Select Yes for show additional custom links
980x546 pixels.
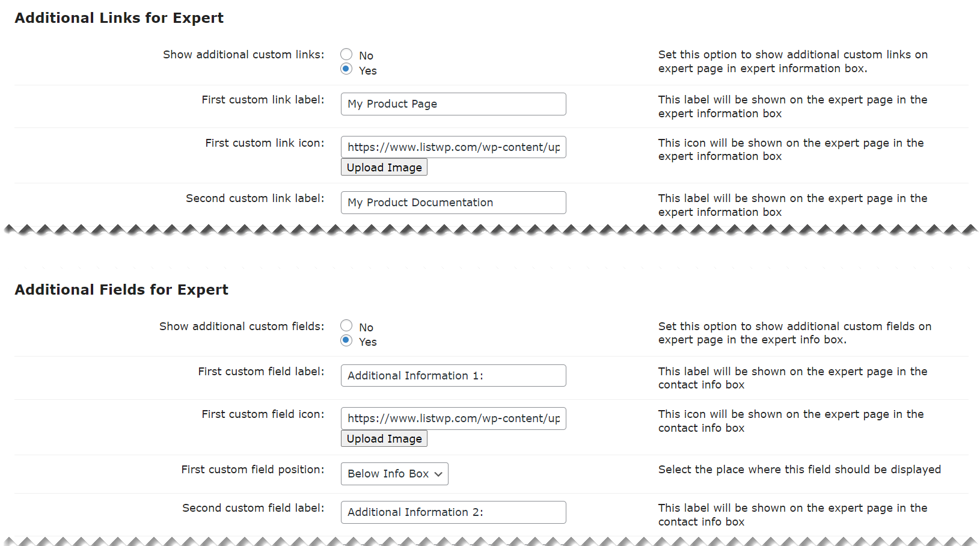(x=346, y=69)
